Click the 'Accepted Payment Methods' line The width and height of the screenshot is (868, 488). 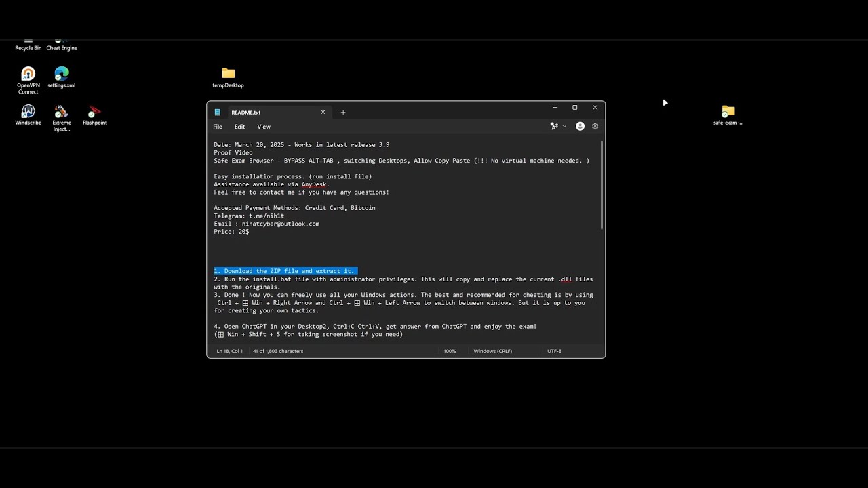tap(294, 208)
